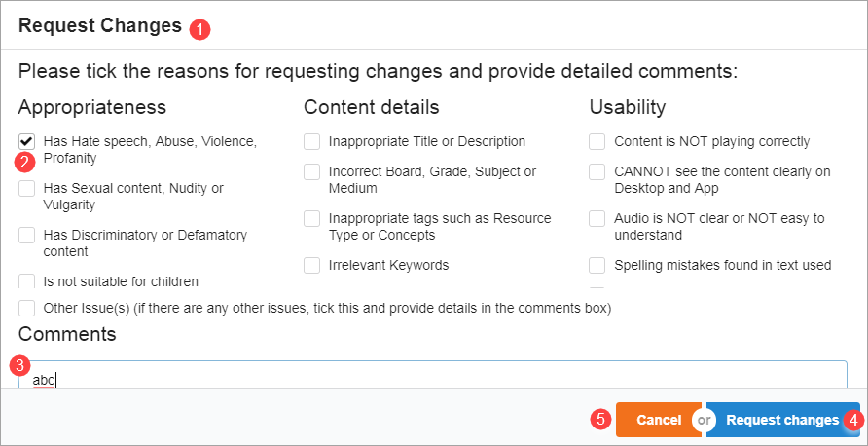Uncheck Has Hate speech, Abuse, Violence checkbox
The image size is (868, 446).
[27, 142]
